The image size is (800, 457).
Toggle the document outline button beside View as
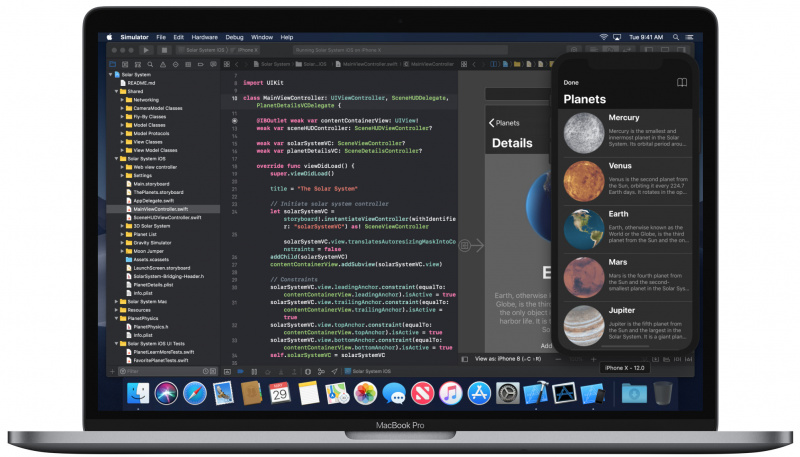[x=464, y=359]
